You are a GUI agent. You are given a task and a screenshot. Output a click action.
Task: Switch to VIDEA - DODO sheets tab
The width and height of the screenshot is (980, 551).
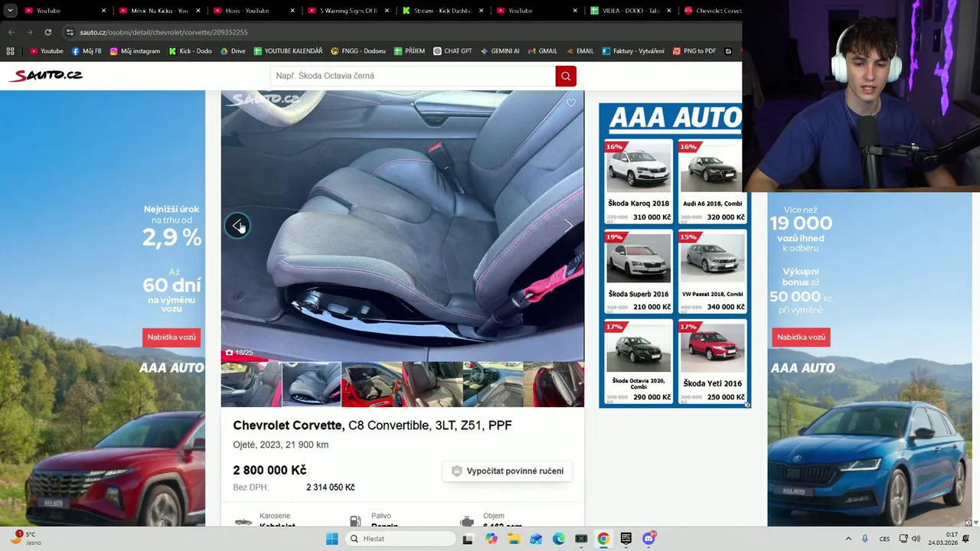629,11
